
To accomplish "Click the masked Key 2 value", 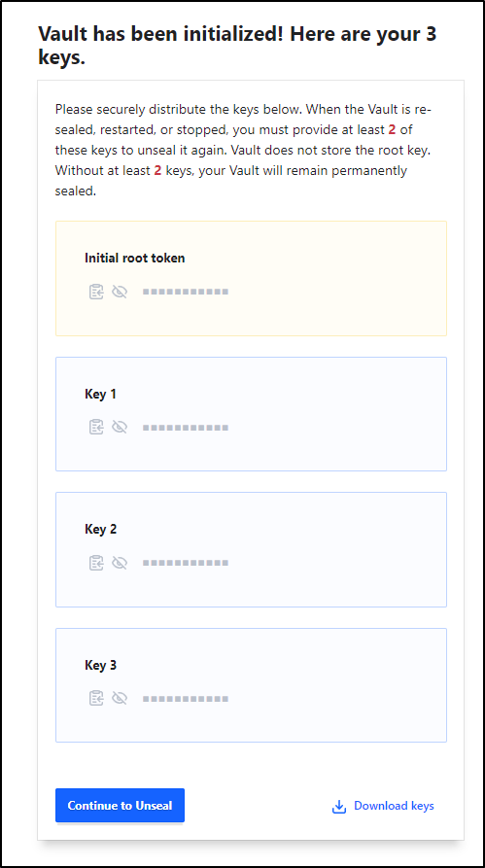I will (186, 563).
